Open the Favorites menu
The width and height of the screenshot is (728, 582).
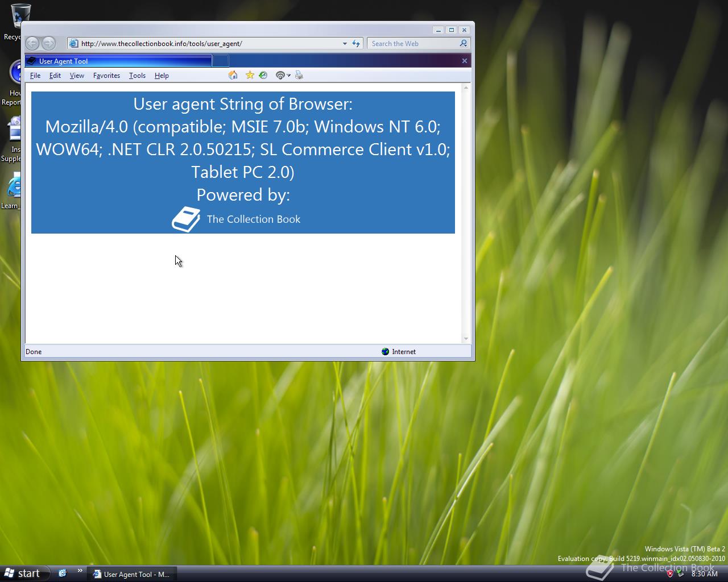coord(106,75)
